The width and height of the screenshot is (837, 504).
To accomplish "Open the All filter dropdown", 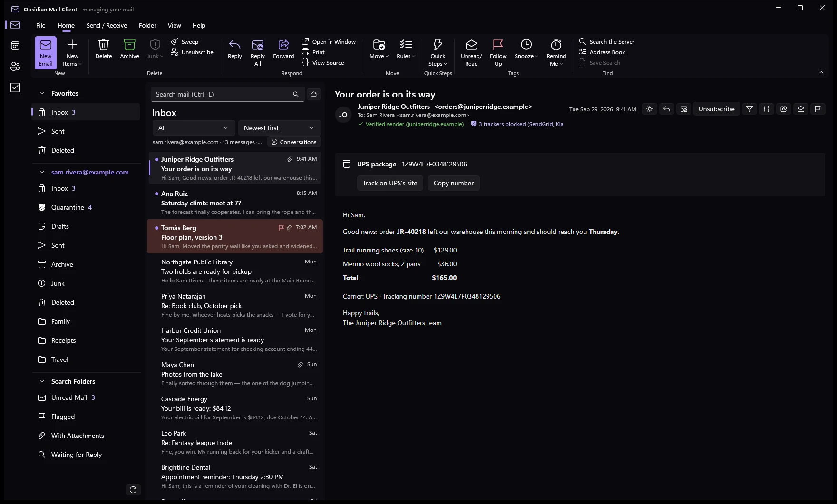I will 193,128.
